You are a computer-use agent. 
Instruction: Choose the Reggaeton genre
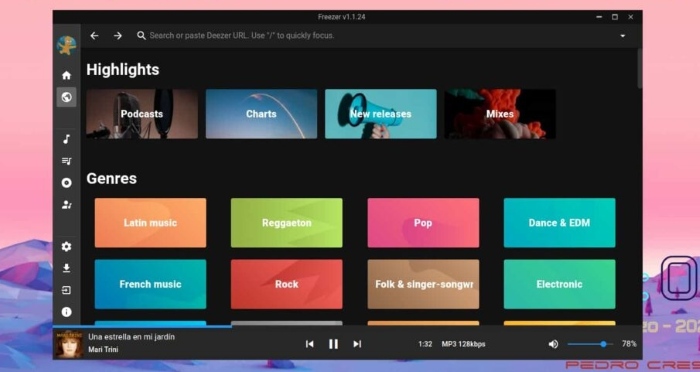(287, 223)
